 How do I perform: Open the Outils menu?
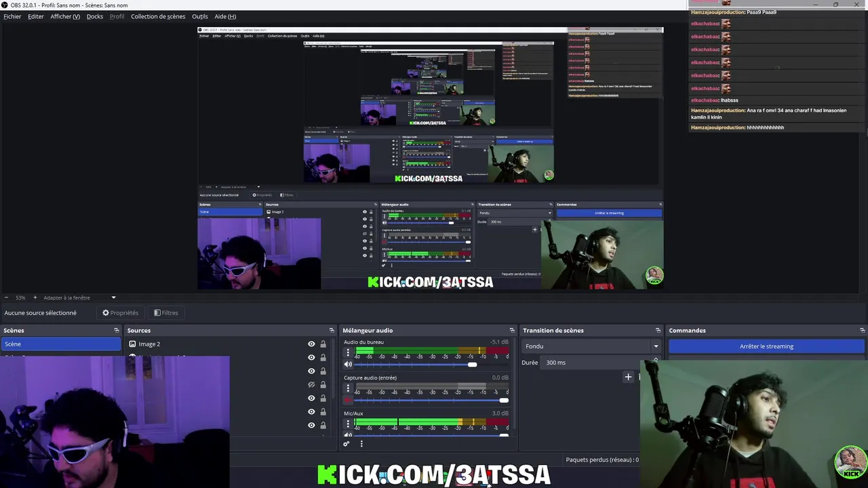pos(200,16)
